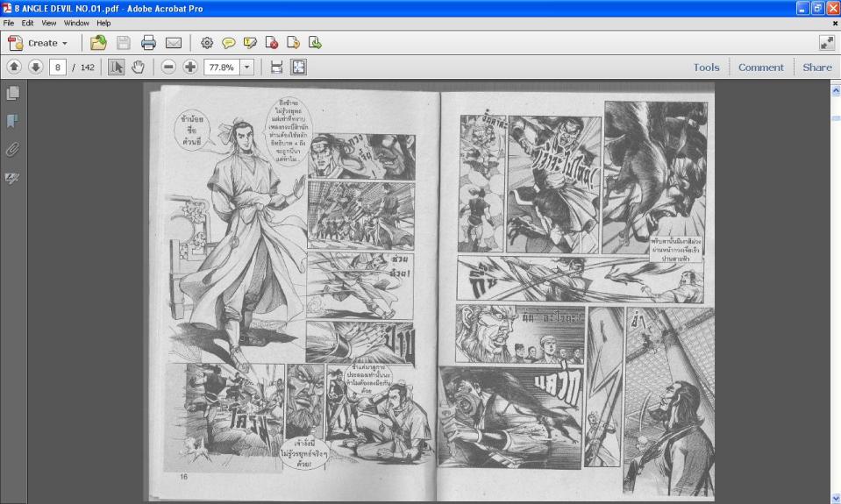Zoom in with plus button
The width and height of the screenshot is (841, 504).
pyautogui.click(x=190, y=67)
